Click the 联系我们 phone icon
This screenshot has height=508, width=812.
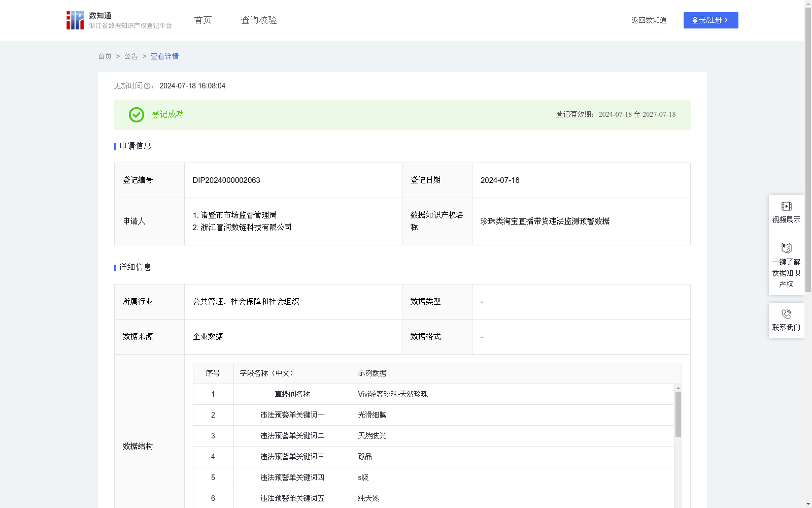click(x=786, y=314)
